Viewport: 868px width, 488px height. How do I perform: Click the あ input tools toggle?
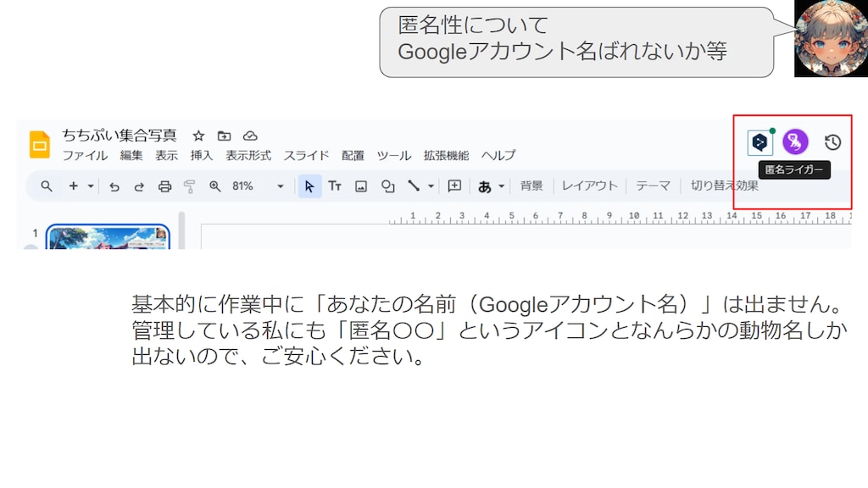(x=485, y=186)
